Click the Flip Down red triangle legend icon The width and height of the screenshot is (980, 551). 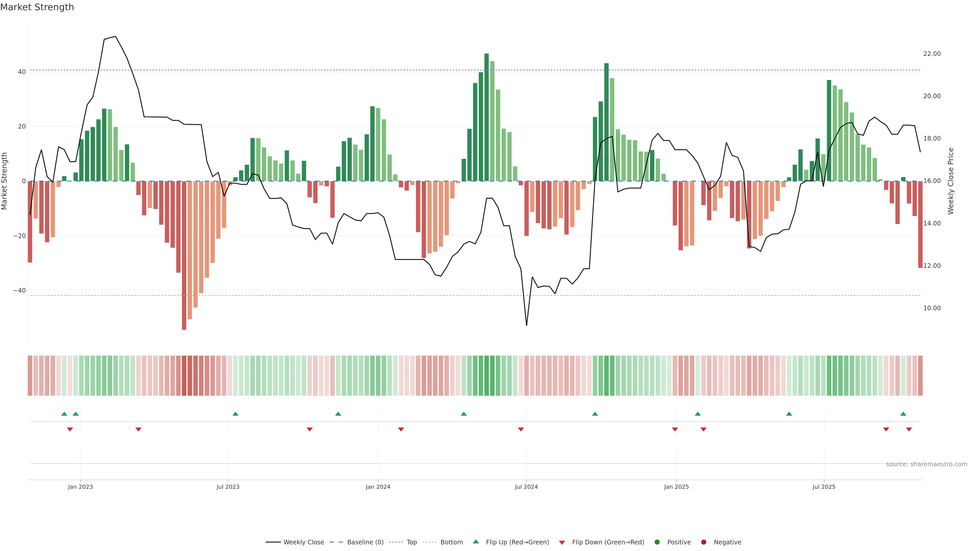(x=562, y=543)
